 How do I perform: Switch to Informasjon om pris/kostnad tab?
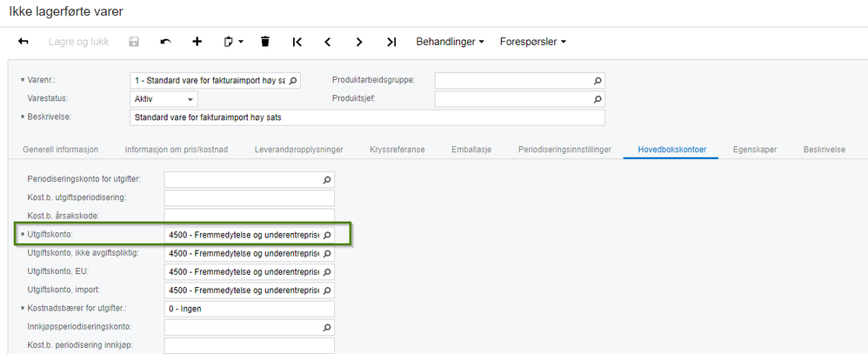(x=177, y=150)
